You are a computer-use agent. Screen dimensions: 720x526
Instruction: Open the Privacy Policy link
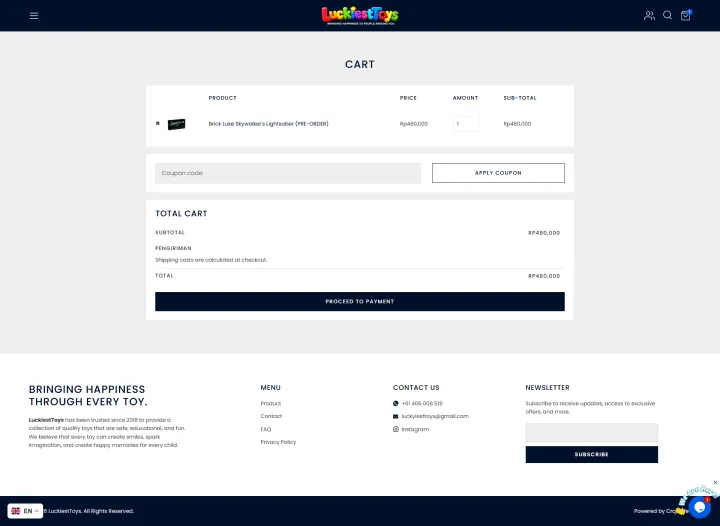point(278,442)
